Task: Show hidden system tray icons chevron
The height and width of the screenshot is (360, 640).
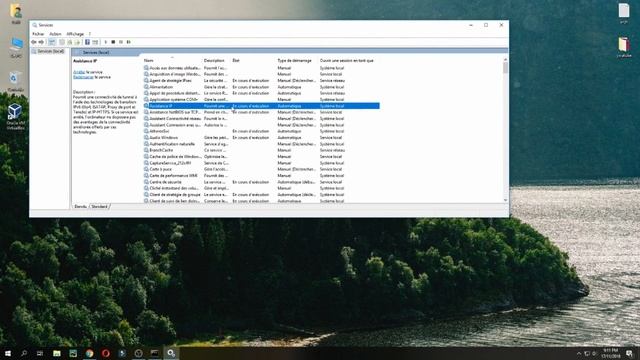Action: point(579,353)
